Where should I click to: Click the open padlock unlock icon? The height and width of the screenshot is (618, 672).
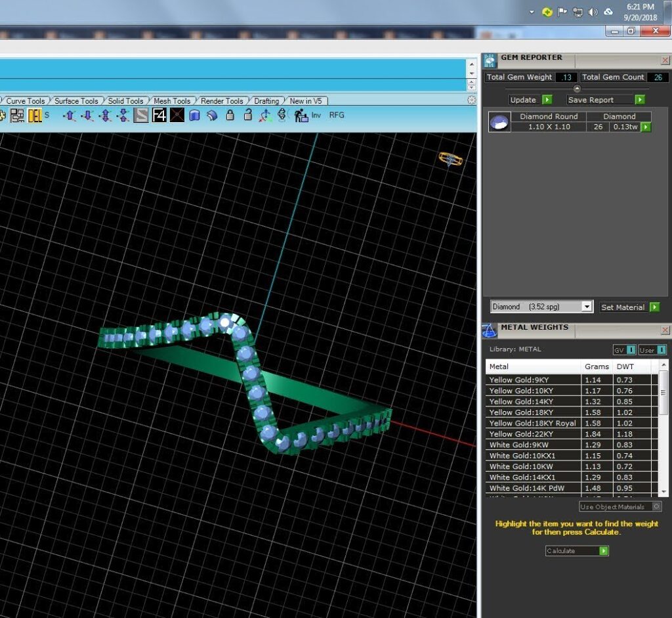pyautogui.click(x=247, y=114)
